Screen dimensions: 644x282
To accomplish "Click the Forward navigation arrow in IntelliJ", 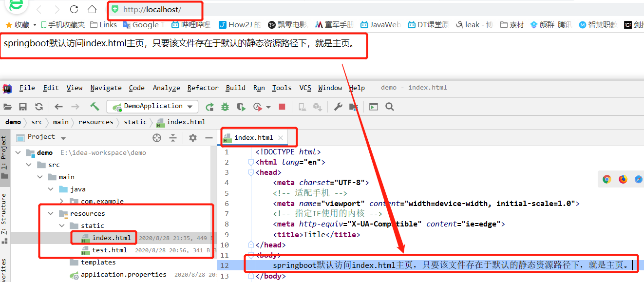I will pos(75,107).
